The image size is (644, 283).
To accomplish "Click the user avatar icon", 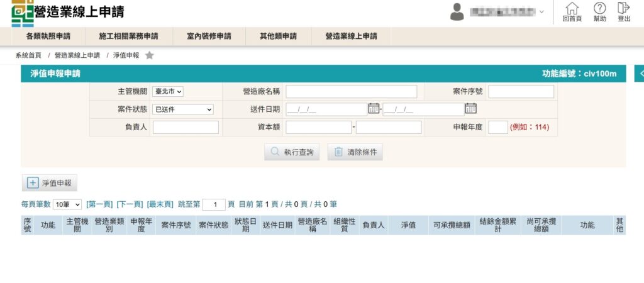I will pyautogui.click(x=457, y=11).
